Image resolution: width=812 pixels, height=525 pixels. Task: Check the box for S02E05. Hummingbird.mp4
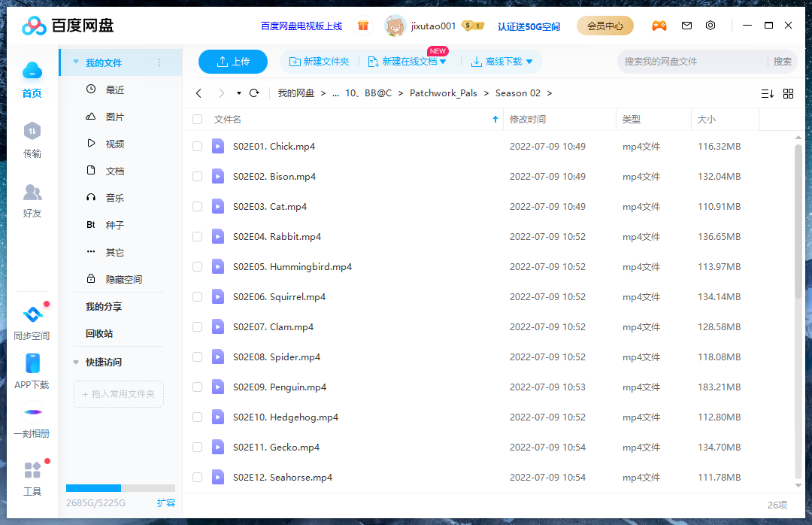click(197, 266)
